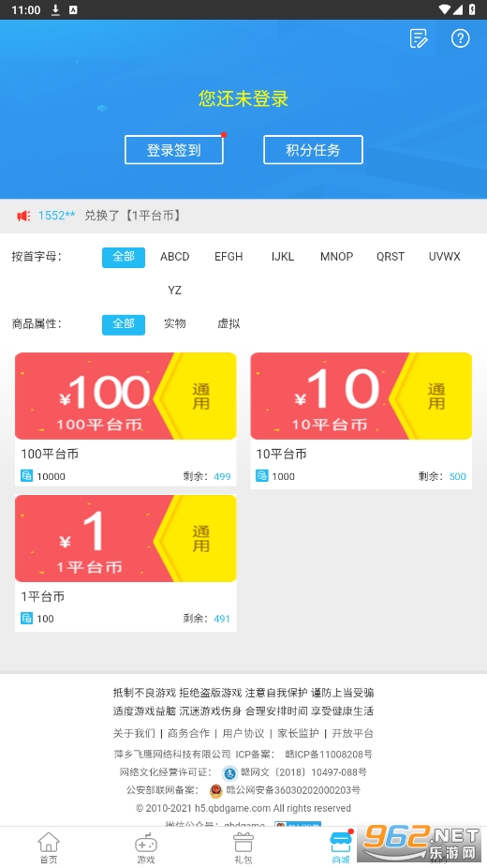Tap the help question mark icon
The width and height of the screenshot is (487, 868).
461,38
